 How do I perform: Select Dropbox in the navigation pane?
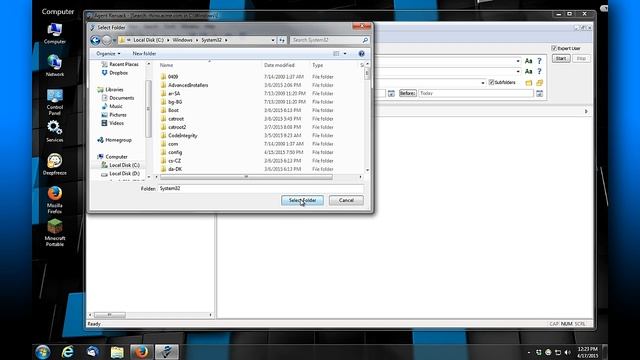(x=118, y=73)
